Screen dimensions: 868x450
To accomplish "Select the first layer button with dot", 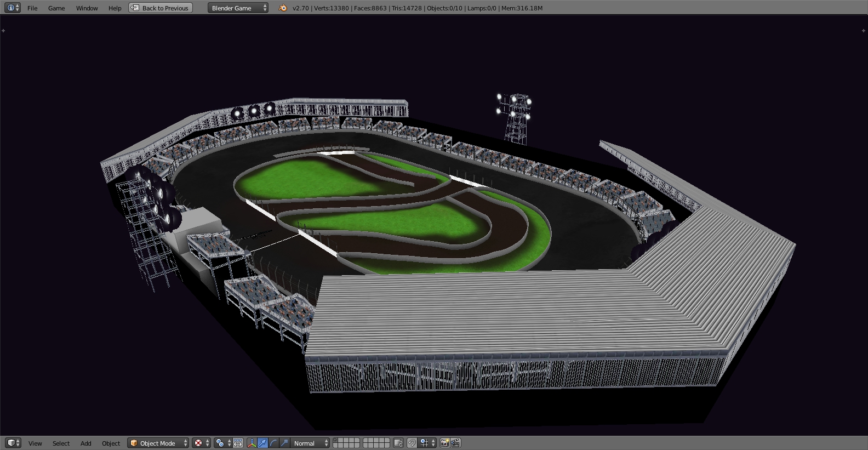I will pyautogui.click(x=336, y=440).
